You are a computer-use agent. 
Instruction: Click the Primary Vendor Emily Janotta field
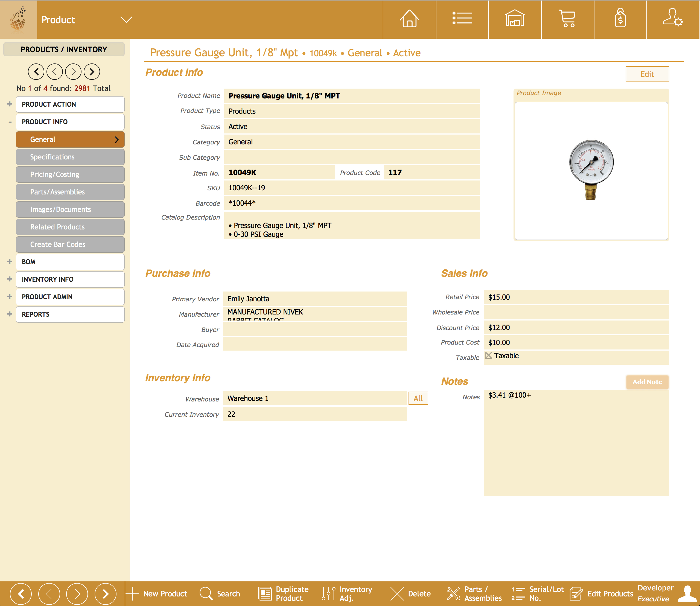[x=315, y=299]
